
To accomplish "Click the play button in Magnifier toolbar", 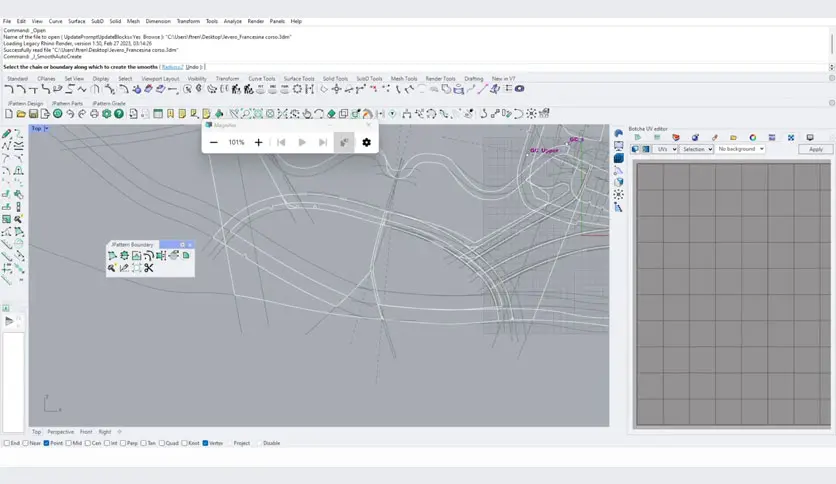I will pos(302,142).
